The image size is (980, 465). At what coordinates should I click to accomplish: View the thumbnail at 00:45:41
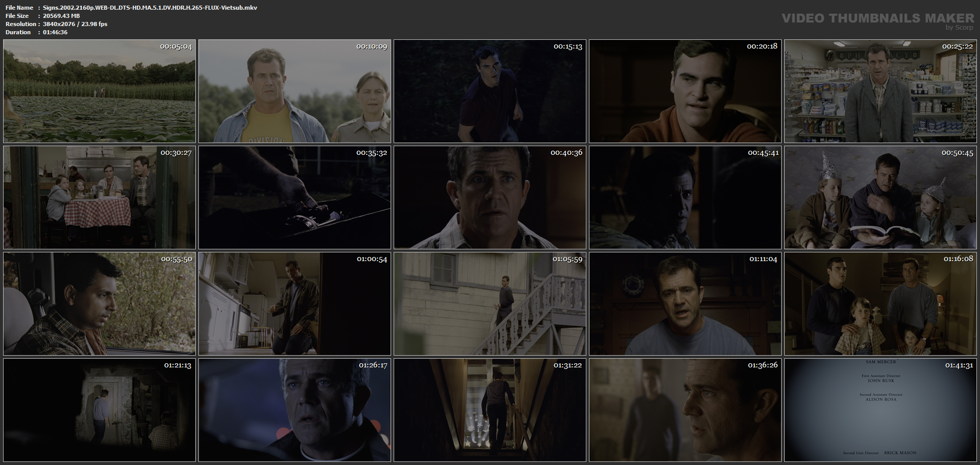685,197
